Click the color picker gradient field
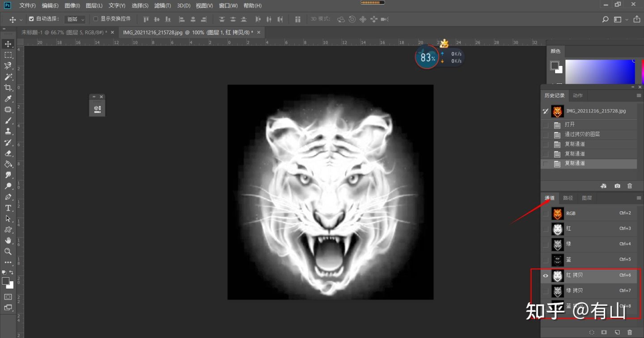Image resolution: width=644 pixels, height=338 pixels. click(599, 72)
